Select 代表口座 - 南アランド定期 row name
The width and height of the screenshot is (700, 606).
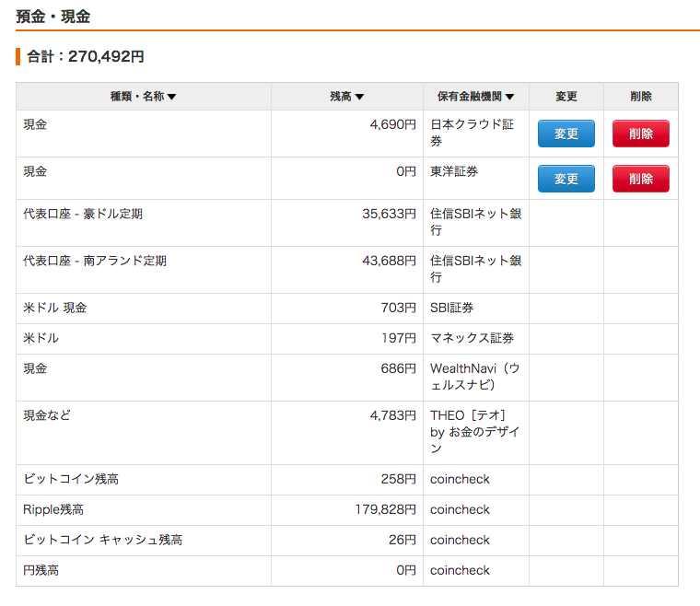tap(95, 261)
